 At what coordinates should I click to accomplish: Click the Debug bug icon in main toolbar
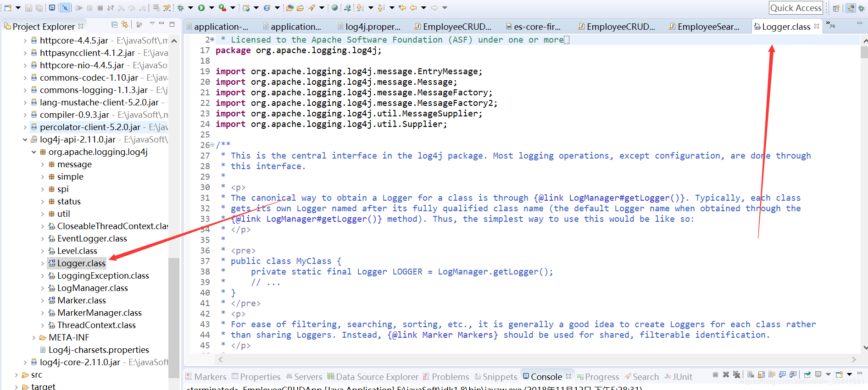(180, 8)
